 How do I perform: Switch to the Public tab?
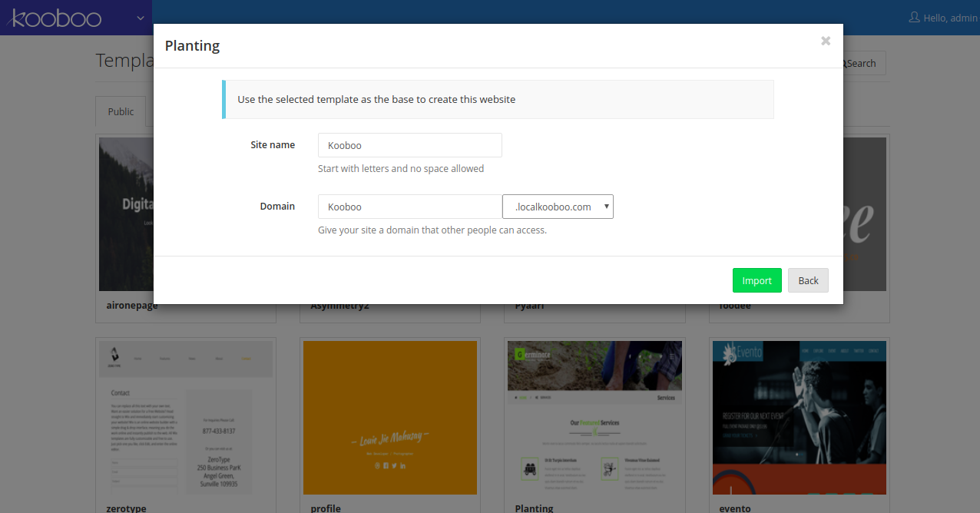coord(121,112)
